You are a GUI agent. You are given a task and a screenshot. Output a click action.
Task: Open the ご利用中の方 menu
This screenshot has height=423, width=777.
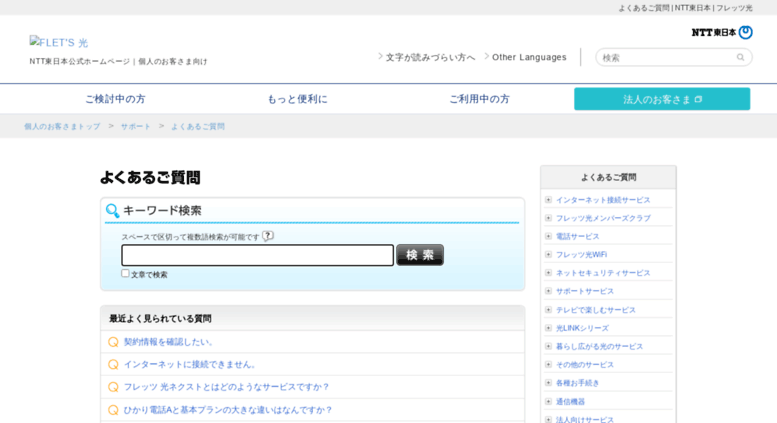(x=479, y=99)
